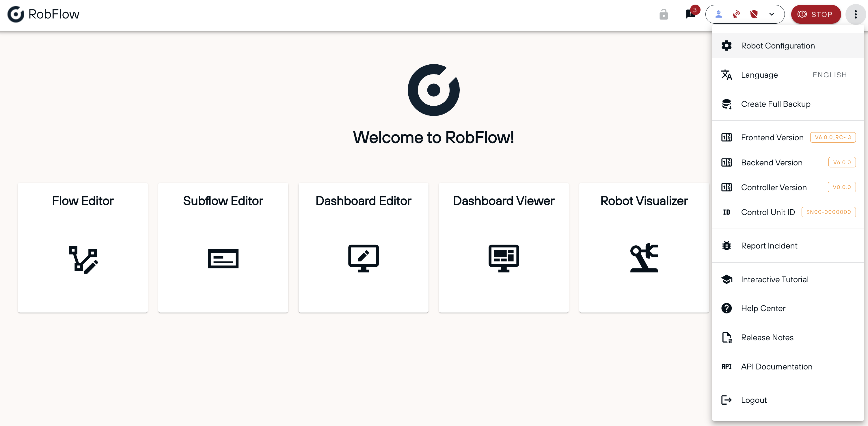
Task: Open the messages notification icon
Action: (x=690, y=14)
